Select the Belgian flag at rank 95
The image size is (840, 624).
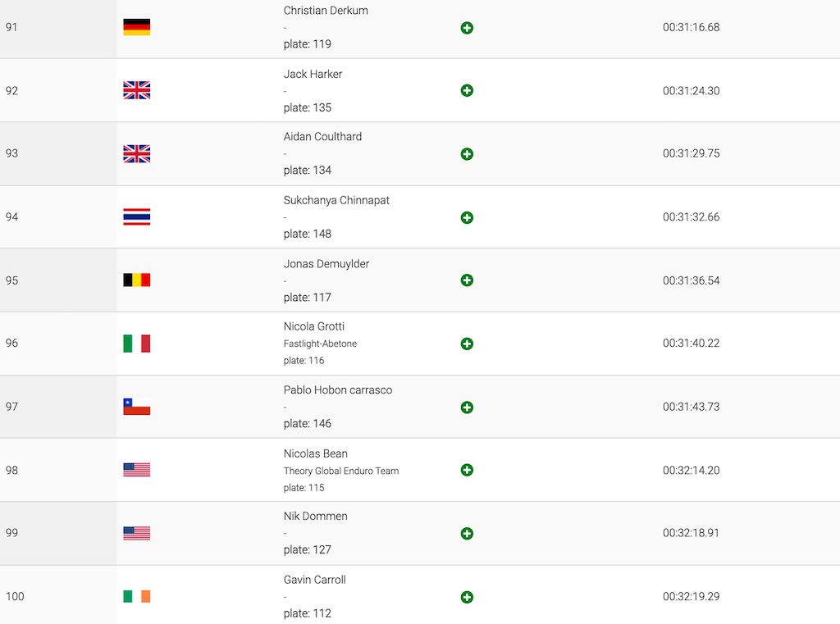137,280
